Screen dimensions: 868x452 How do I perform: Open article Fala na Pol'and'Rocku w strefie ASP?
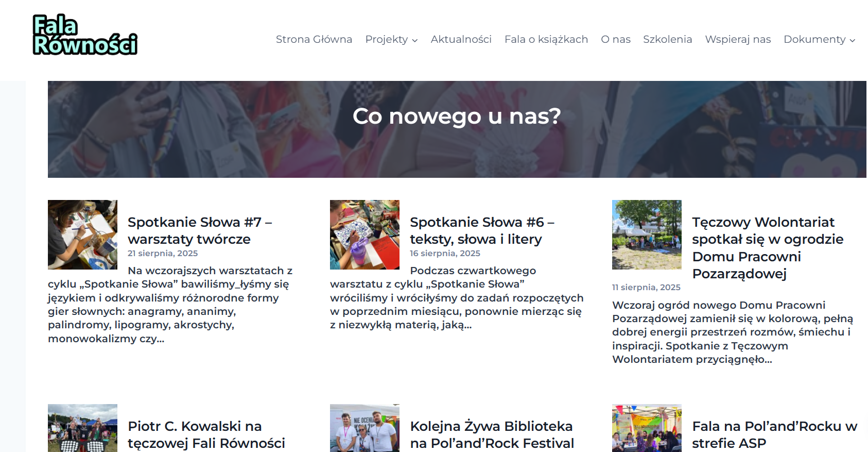point(775,434)
